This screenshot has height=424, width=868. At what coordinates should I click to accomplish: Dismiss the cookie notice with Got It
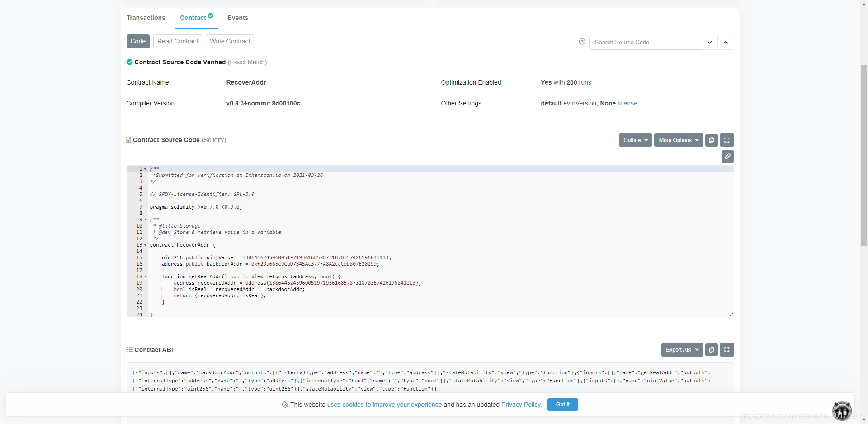[x=562, y=405]
